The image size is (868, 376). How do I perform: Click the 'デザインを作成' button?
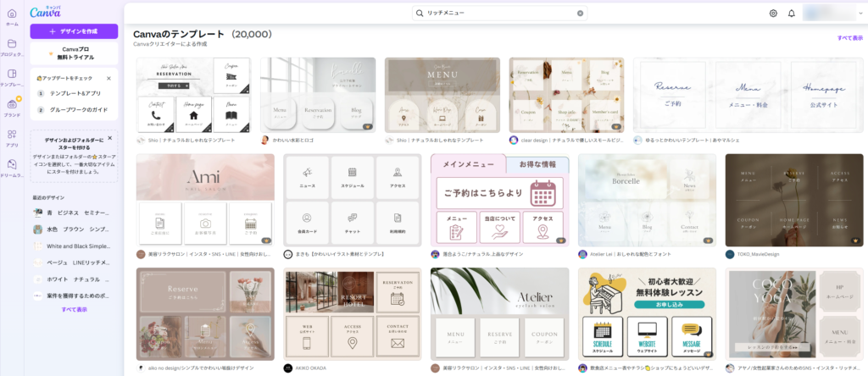click(74, 31)
